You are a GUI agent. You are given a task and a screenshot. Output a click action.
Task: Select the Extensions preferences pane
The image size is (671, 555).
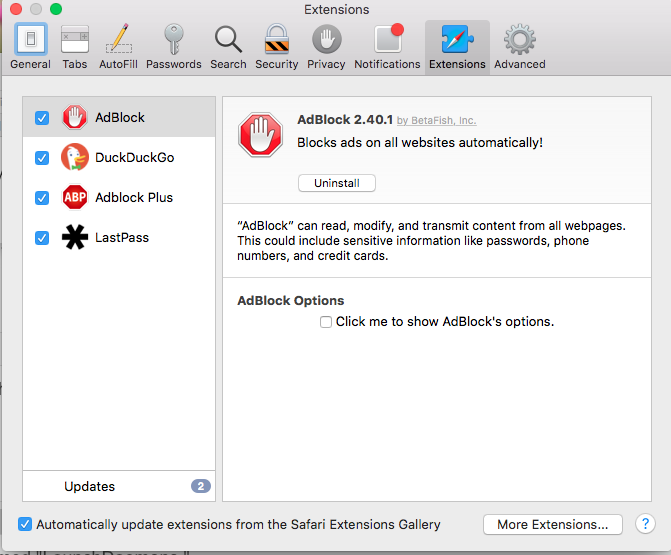coord(457,47)
